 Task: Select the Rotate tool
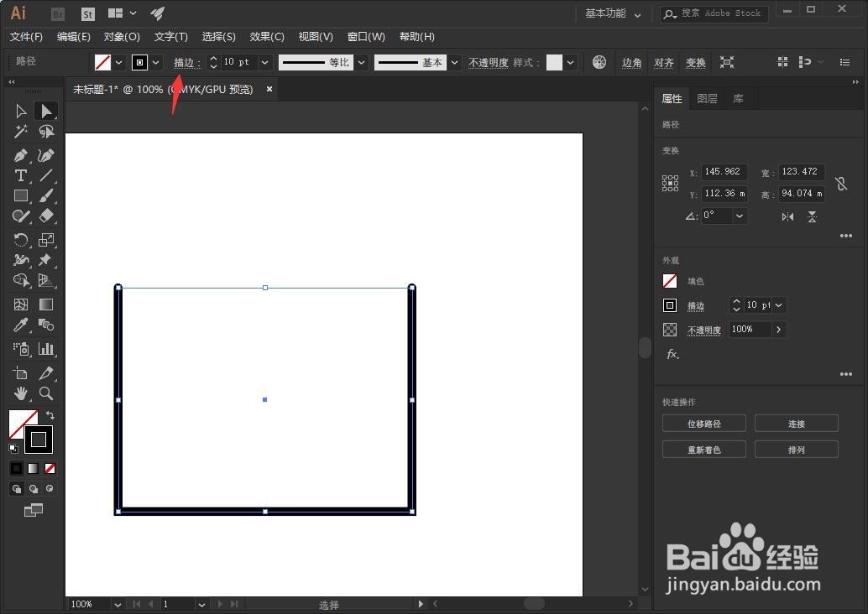(x=20, y=240)
